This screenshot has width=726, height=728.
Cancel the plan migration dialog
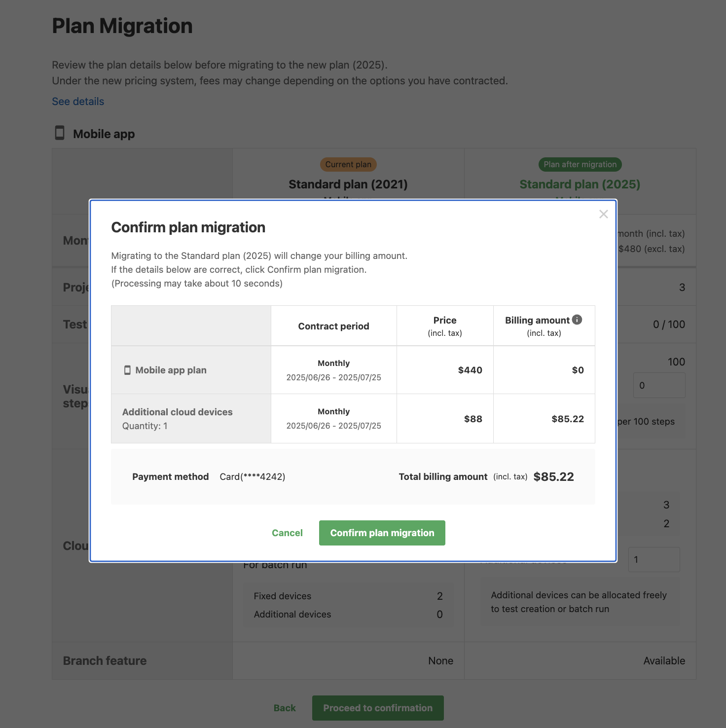point(287,533)
